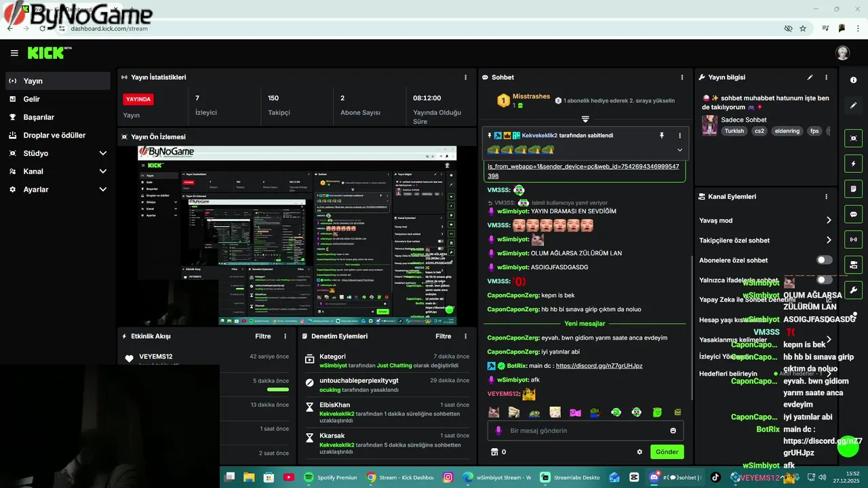Open Streamlabs Desktop from the taskbar
Viewport: 868px width, 488px height.
(570, 477)
